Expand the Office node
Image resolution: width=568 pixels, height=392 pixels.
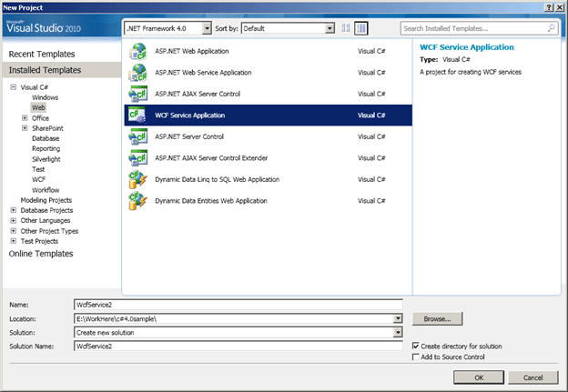(25, 117)
